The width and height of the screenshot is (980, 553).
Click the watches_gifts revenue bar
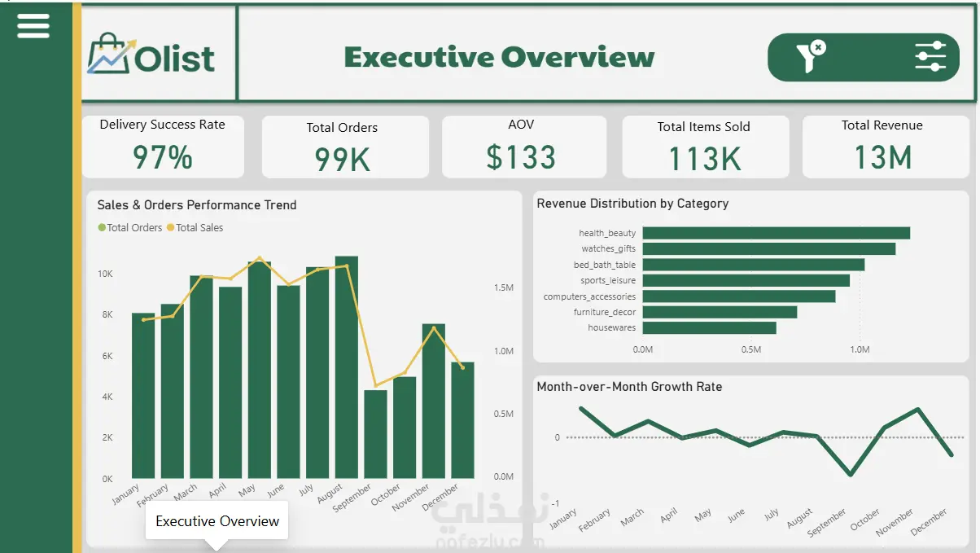pyautogui.click(x=768, y=248)
